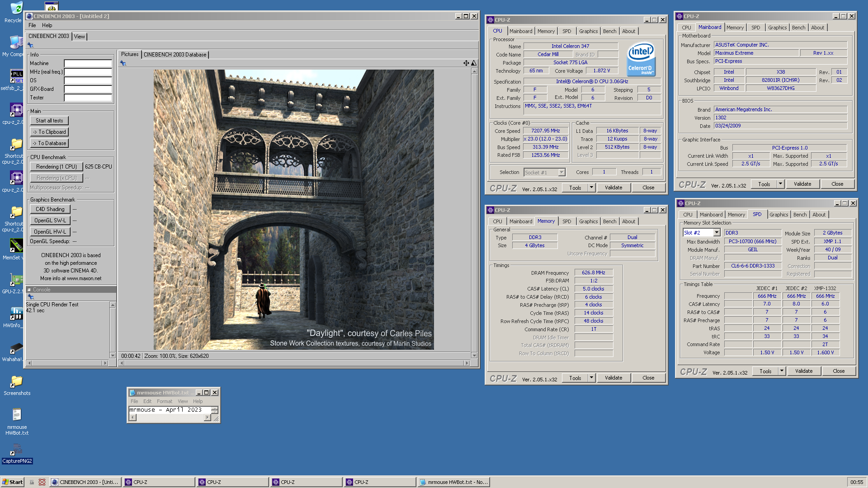The height and width of the screenshot is (488, 868).
Task: Open the first cpu-z_2.0 desktop shortcut
Action: (16, 110)
